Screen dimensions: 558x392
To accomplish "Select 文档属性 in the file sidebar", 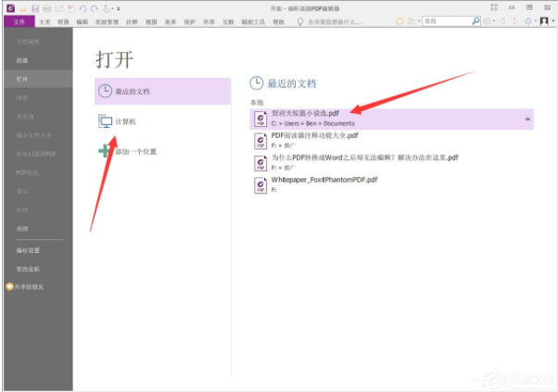I will 28,42.
